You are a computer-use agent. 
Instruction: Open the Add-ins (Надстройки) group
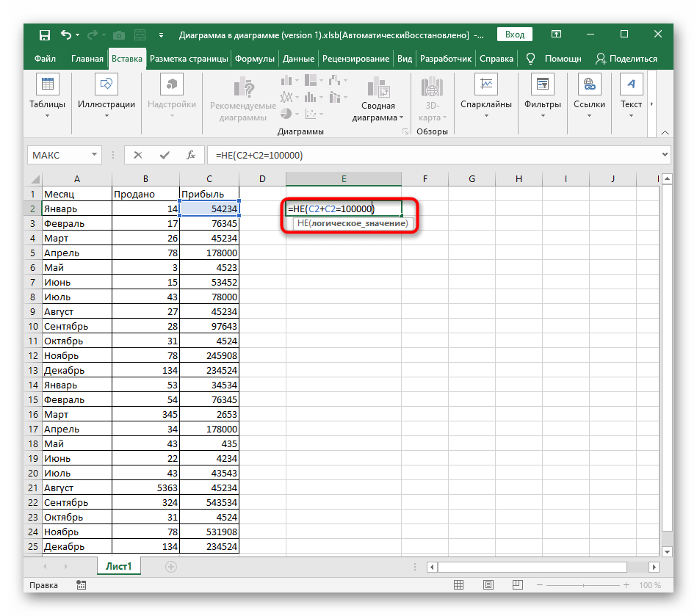[172, 97]
